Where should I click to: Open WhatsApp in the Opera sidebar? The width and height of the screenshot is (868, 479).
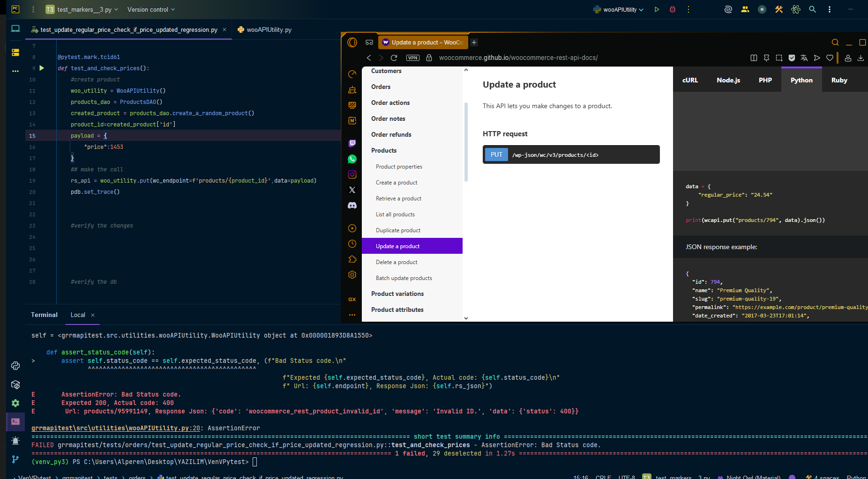[352, 159]
